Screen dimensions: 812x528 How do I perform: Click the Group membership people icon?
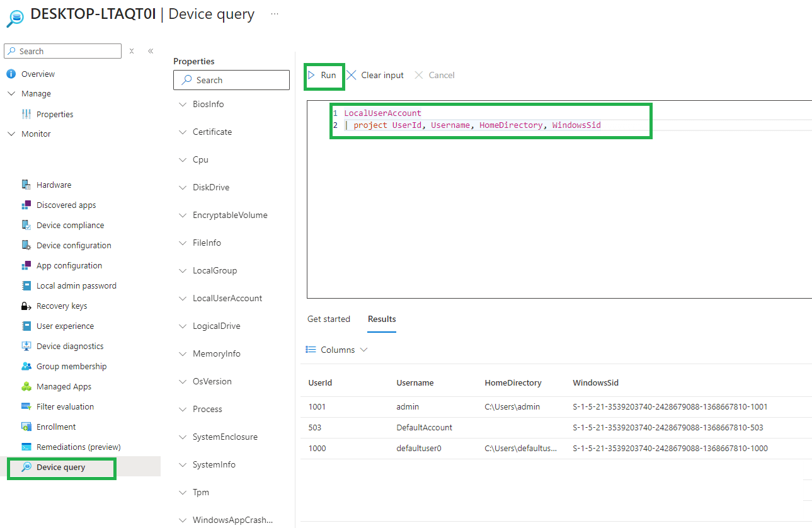[x=26, y=366]
